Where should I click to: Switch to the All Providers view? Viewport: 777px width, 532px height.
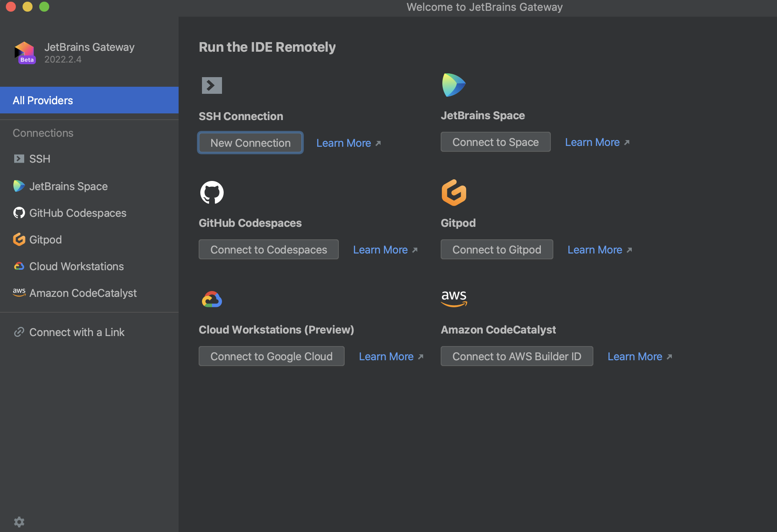[x=43, y=100]
